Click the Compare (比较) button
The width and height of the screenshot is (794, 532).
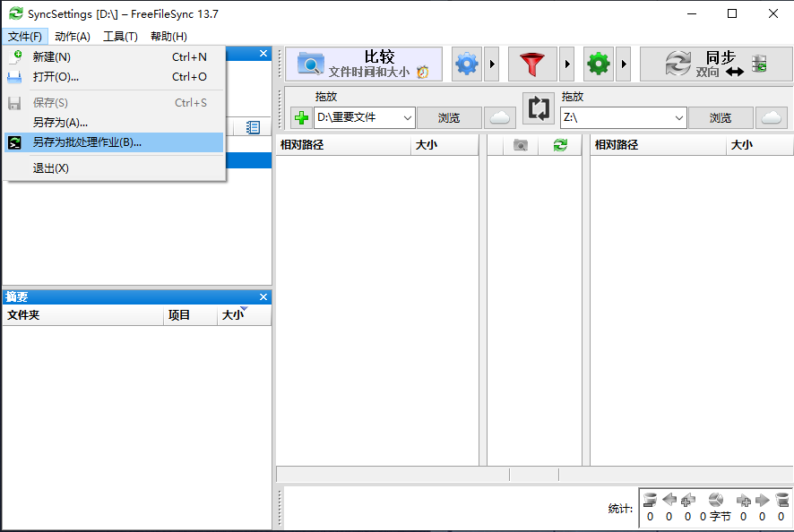click(x=364, y=64)
